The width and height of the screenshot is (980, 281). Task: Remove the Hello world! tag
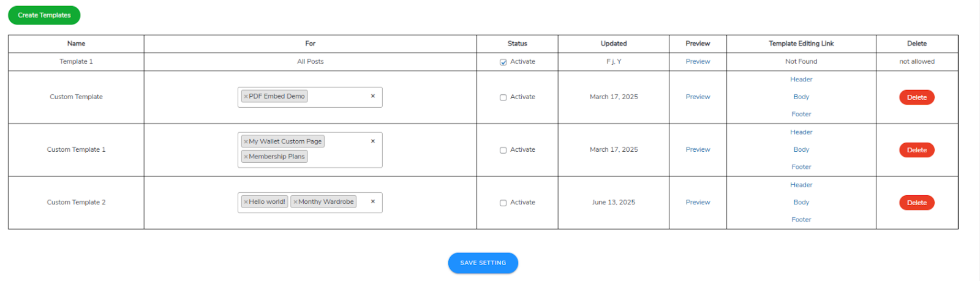(x=246, y=202)
